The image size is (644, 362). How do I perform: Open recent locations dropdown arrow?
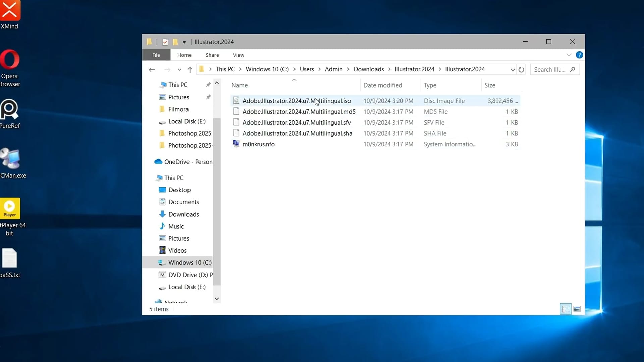[179, 70]
